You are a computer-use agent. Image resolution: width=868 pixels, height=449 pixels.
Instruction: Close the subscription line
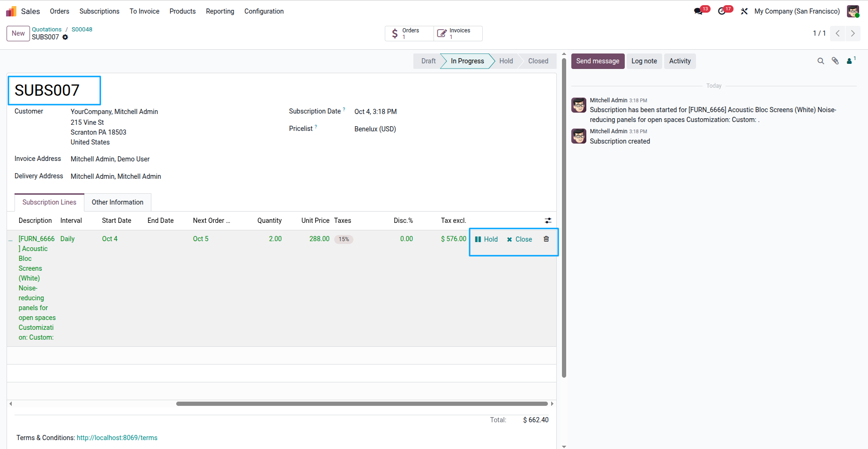[x=519, y=239]
